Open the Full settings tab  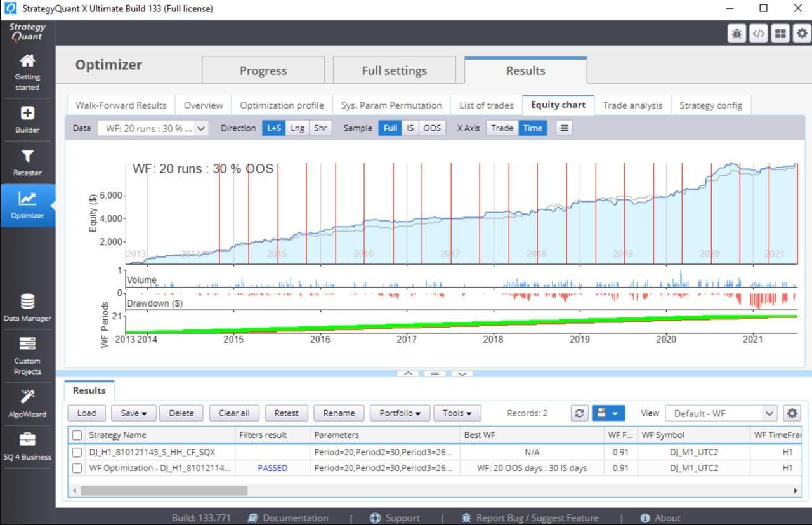click(x=394, y=70)
